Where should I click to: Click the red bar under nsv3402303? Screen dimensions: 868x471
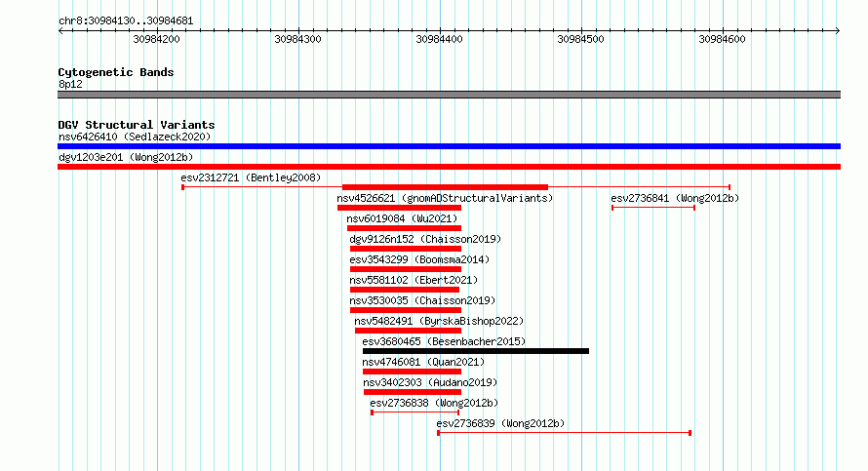pos(413,392)
